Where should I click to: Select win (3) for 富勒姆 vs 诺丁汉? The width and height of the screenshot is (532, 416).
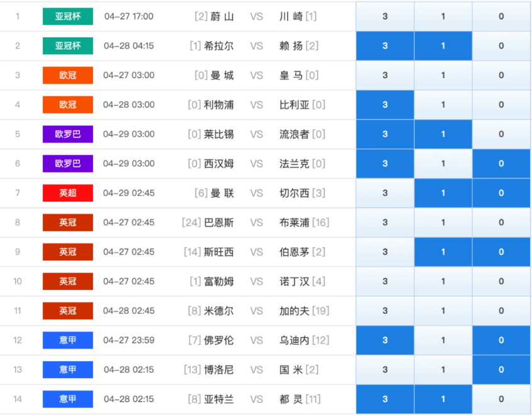385,281
